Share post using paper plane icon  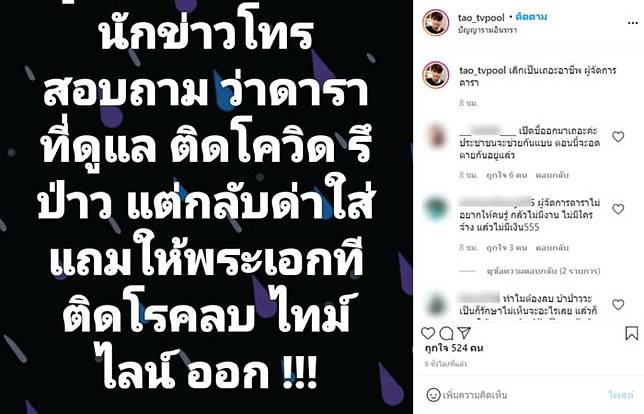coord(464,332)
